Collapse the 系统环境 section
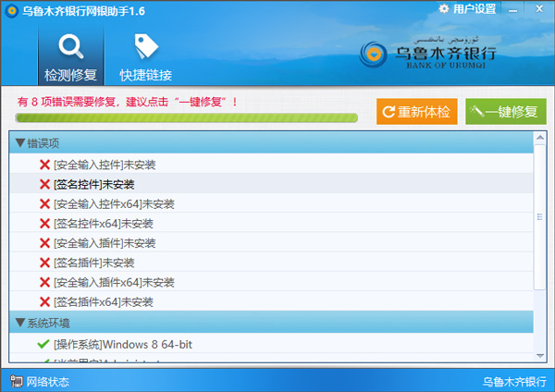Viewport: 555px width, 392px height. [20, 323]
